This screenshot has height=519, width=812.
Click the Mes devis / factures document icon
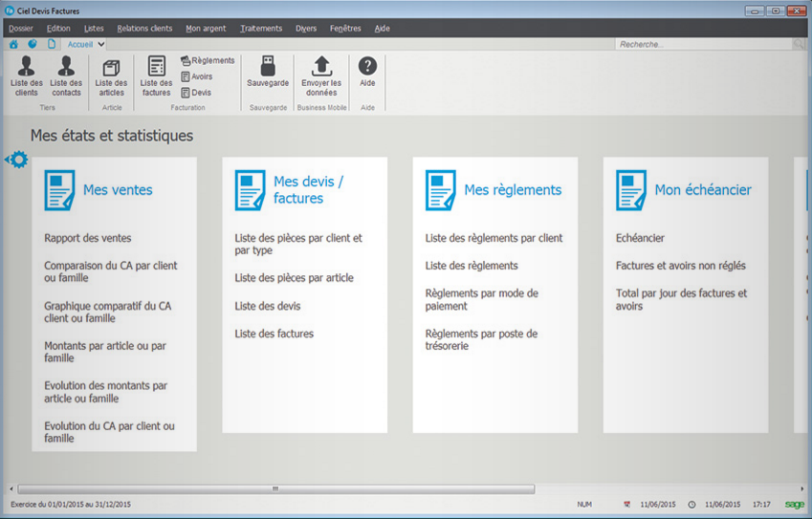250,190
